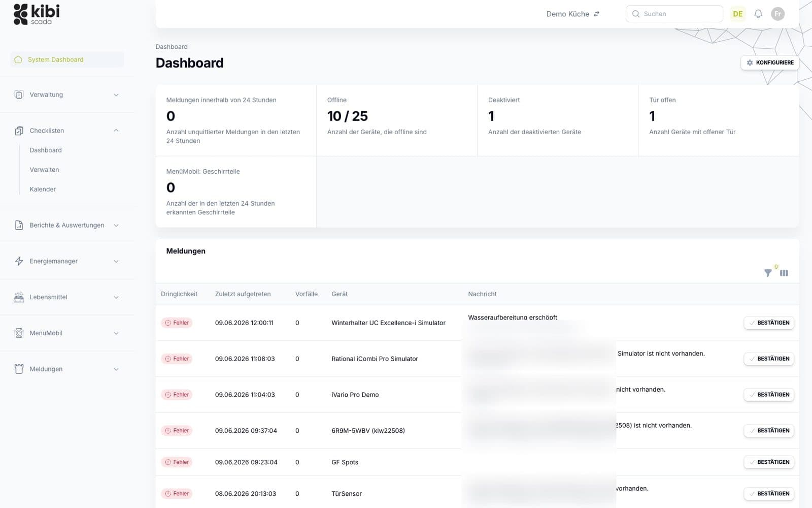Expand the Lebensmittel chevron

coord(116,297)
